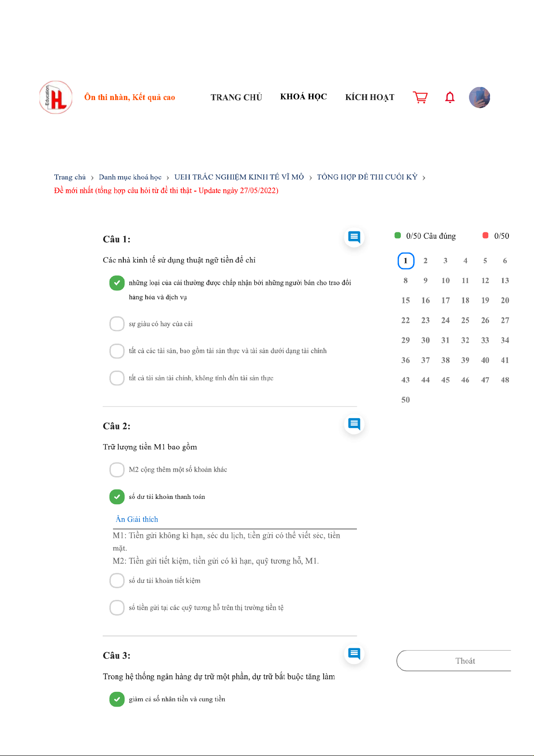Viewport: 534px width, 756px height.
Task: Click the Thoát button
Action: (465, 661)
